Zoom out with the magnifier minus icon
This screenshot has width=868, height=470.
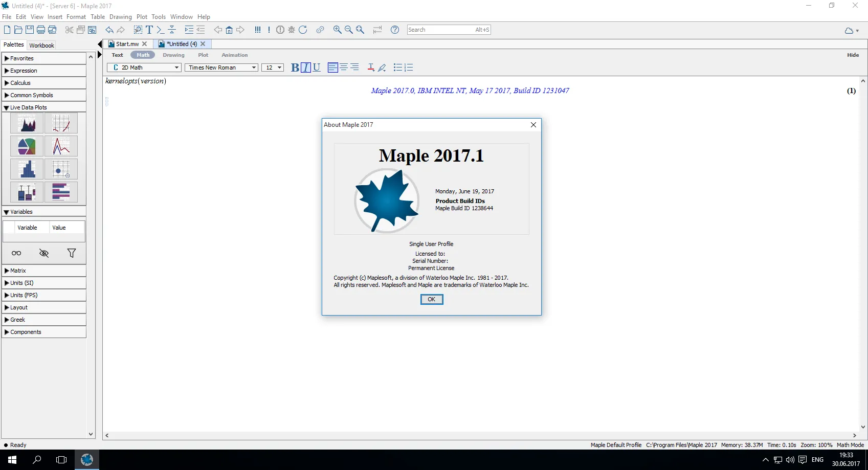[x=349, y=30]
